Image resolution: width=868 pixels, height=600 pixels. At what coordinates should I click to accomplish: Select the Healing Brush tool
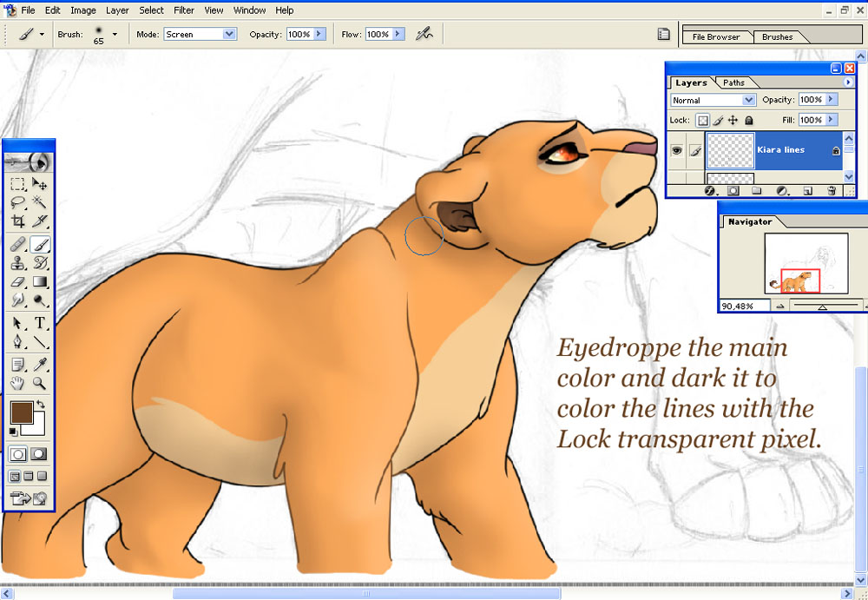pos(17,244)
